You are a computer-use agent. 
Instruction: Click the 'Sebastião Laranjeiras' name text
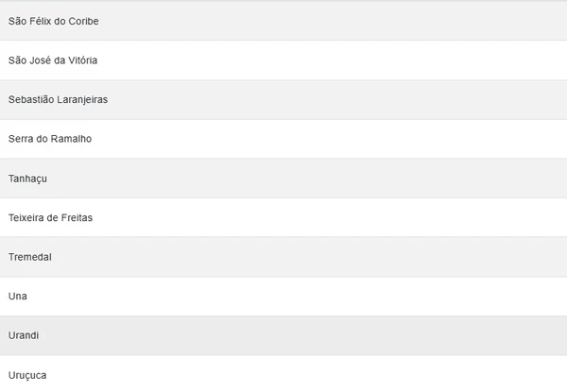[x=58, y=99]
